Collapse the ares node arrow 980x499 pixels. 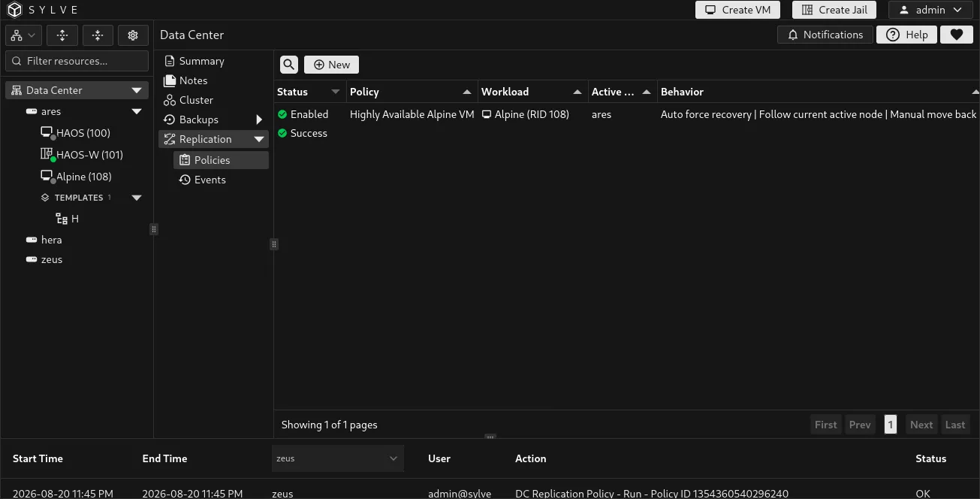[137, 111]
